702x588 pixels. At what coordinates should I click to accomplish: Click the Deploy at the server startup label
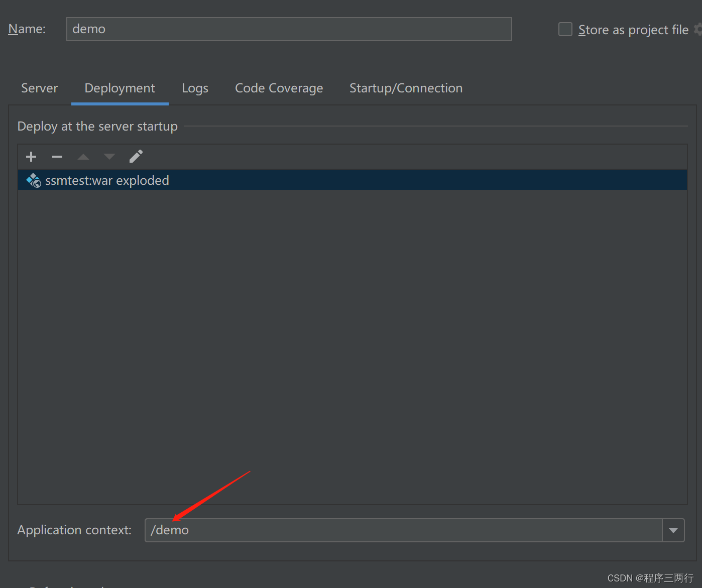[x=97, y=127]
